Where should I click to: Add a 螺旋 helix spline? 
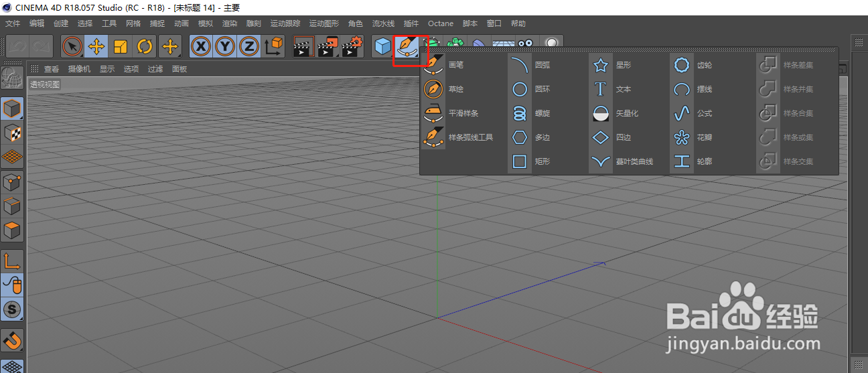point(531,113)
